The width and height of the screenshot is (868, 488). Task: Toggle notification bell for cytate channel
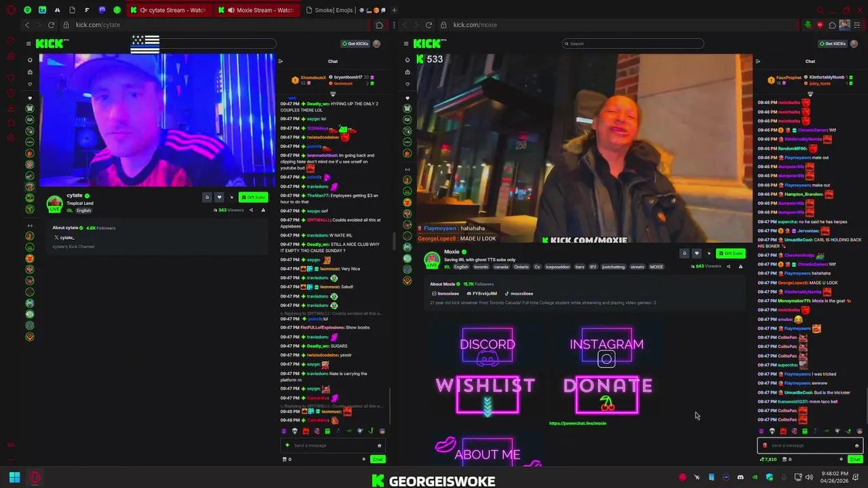click(x=207, y=197)
